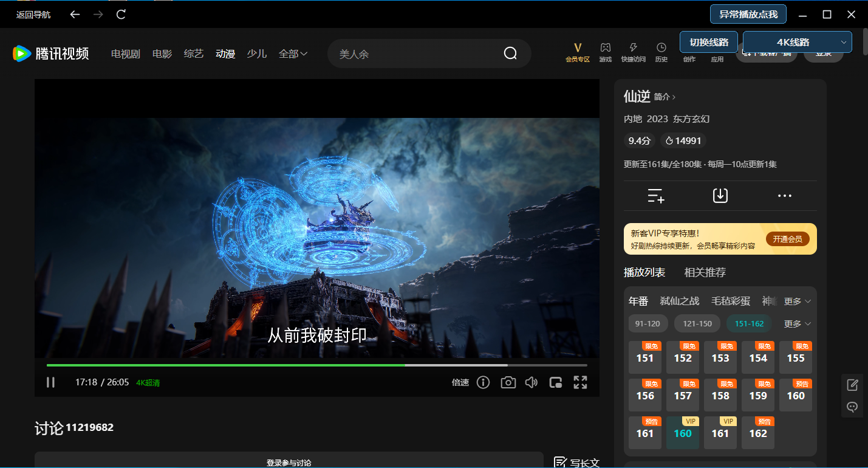Click the 返回导航 link
The height and width of the screenshot is (468, 868).
pos(33,15)
